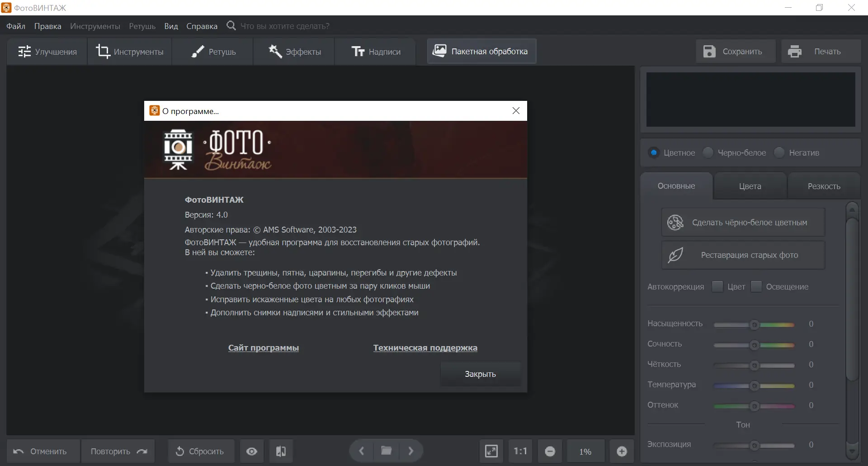This screenshot has height=466, width=868.
Task: Open the Сайт программы link
Action: tap(264, 347)
